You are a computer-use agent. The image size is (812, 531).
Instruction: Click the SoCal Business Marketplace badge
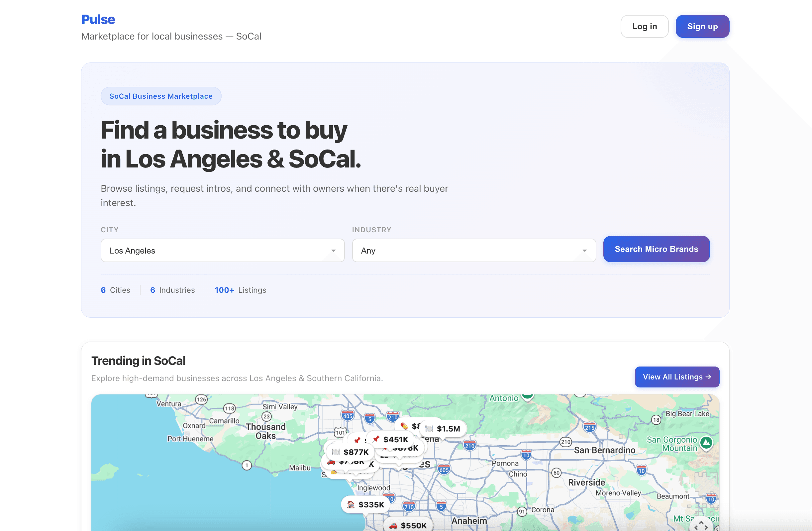click(x=161, y=96)
